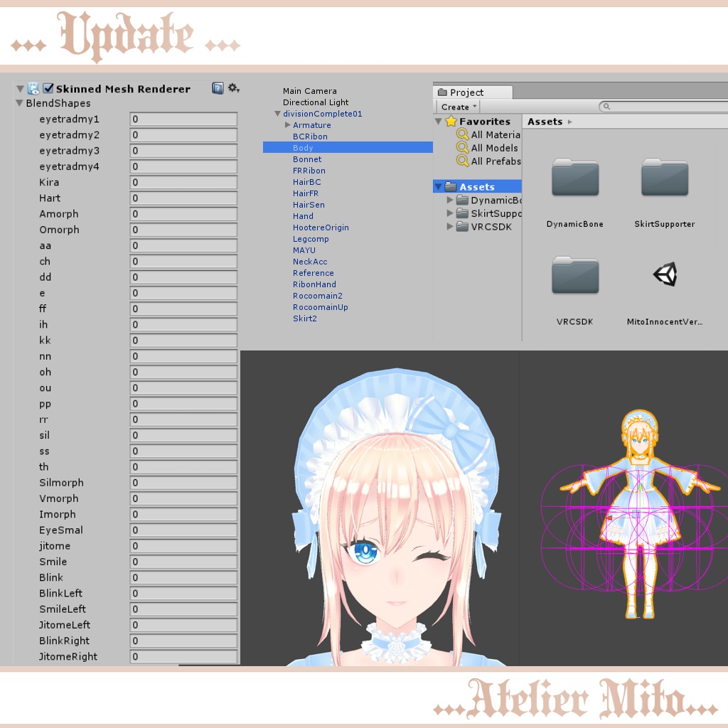This screenshot has height=728, width=728.
Task: Click the Blink blendshape value field
Action: click(183, 577)
